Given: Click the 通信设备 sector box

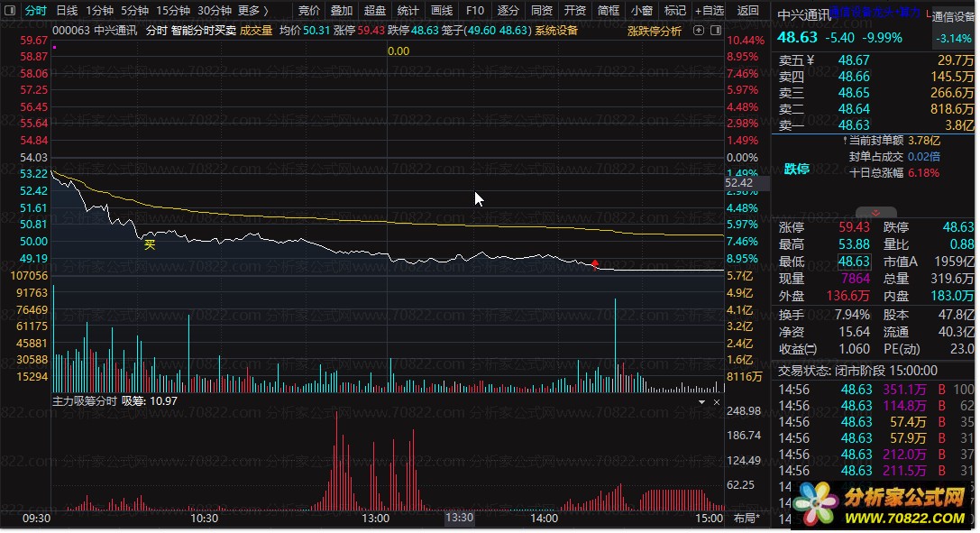Looking at the screenshot, I should click(x=952, y=27).
